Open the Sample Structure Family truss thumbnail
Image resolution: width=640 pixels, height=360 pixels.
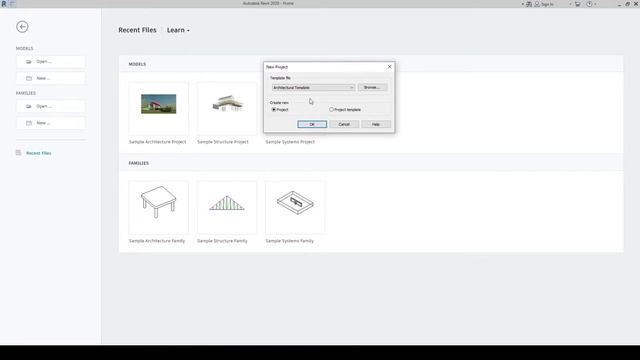[x=227, y=207]
